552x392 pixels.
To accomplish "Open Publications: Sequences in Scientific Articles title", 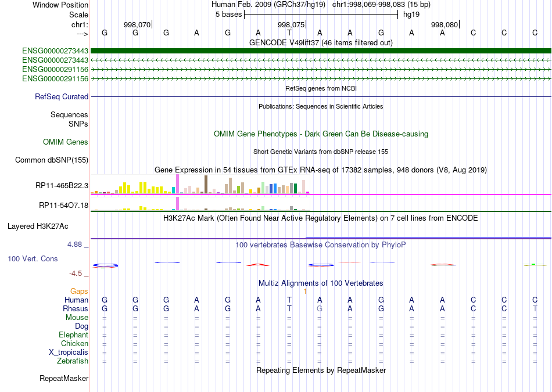I will (x=321, y=106).
